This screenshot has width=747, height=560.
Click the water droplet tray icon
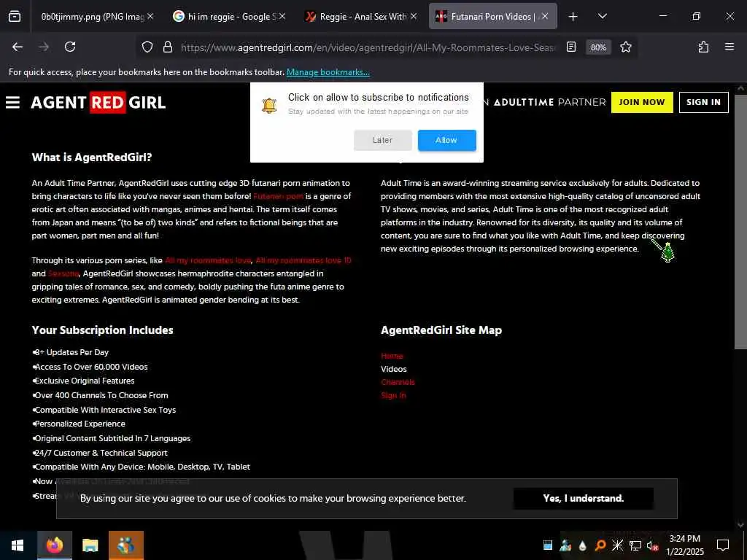(583, 545)
